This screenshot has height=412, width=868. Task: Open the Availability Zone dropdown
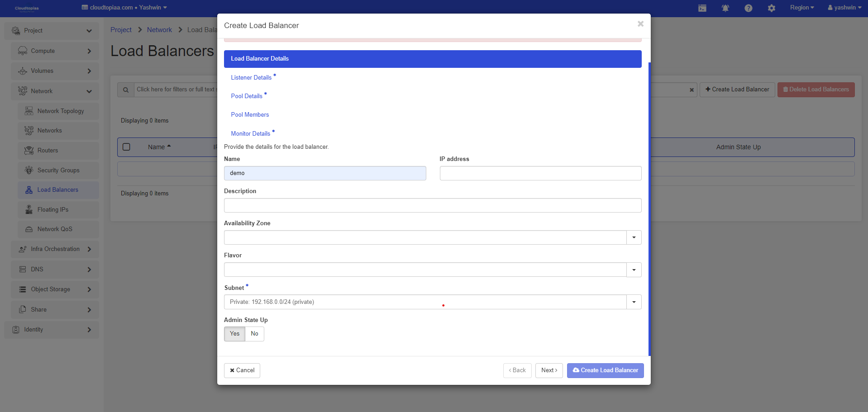634,237
